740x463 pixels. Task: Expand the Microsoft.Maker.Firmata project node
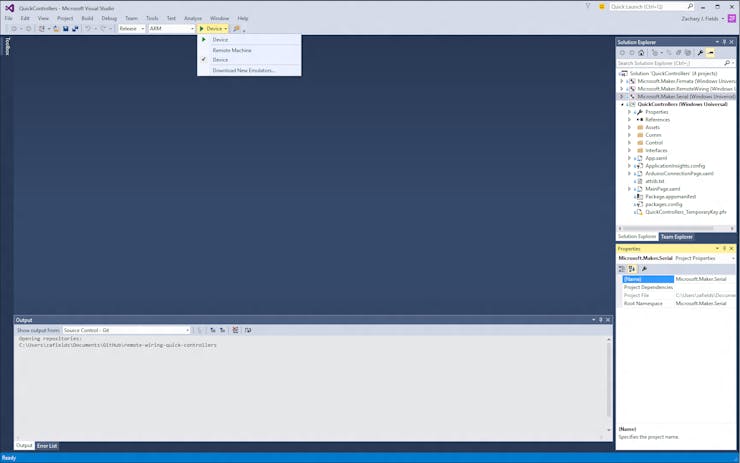(622, 81)
